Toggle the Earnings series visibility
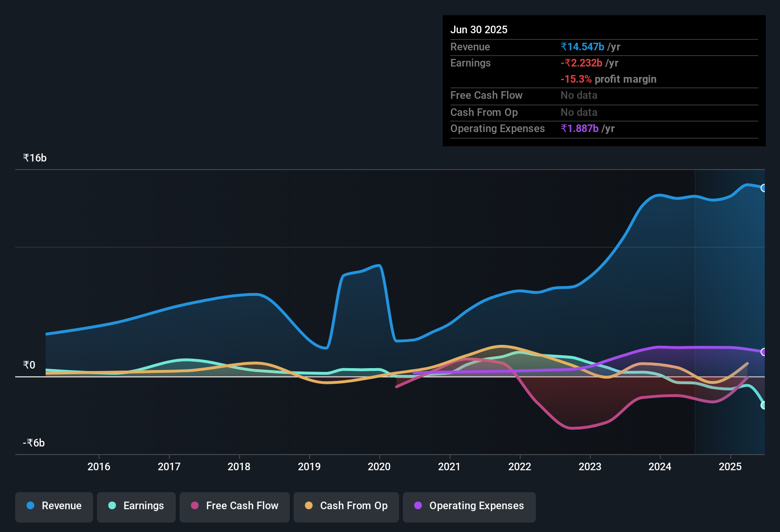The width and height of the screenshot is (780, 532). click(x=136, y=506)
